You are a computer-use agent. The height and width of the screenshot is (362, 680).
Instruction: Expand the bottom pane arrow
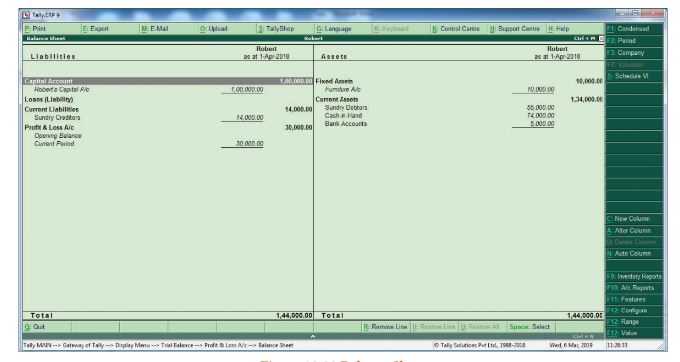[313, 336]
